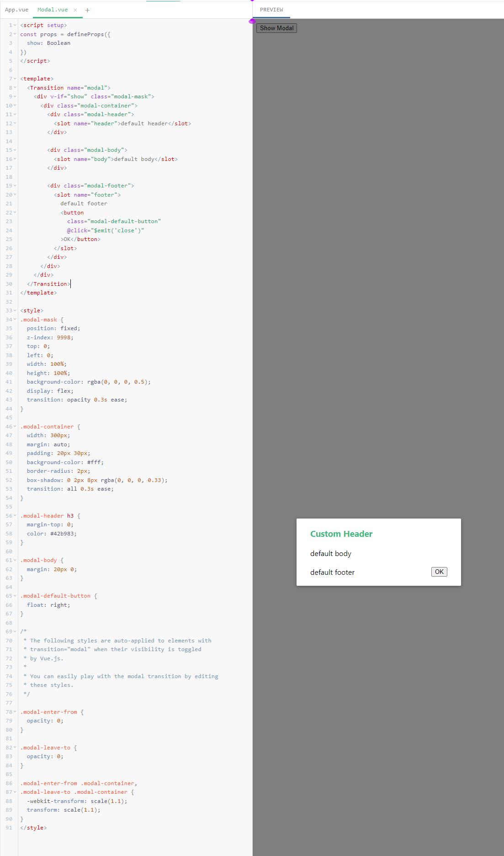Click the '-webkit-transform: scale(1.1);' line
This screenshot has width=504, height=856.
(x=77, y=801)
